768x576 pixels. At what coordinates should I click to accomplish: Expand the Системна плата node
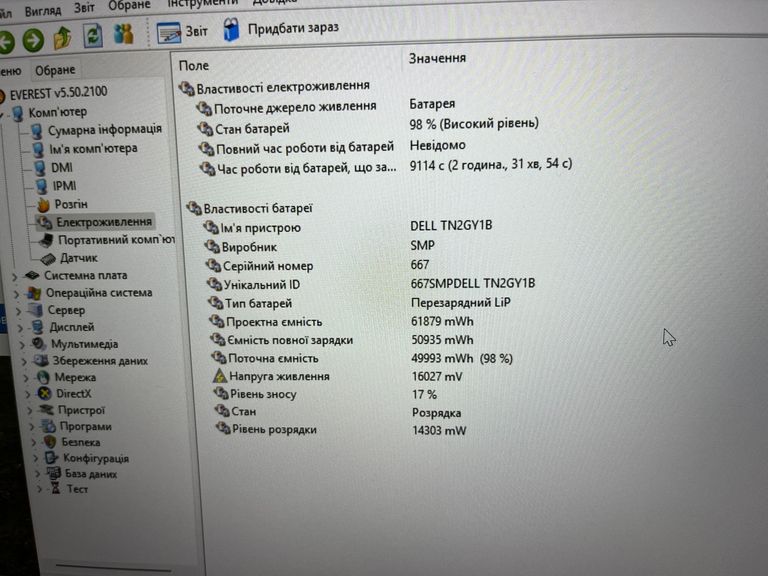[x=14, y=277]
